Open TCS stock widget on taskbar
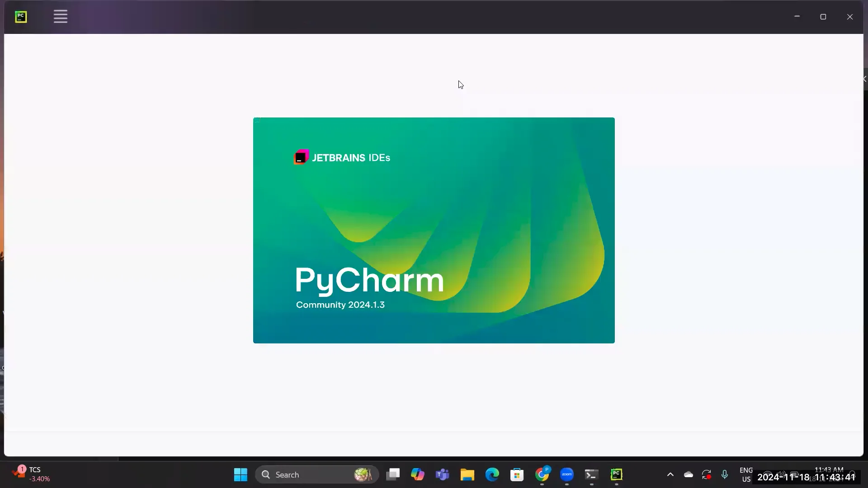This screenshot has width=868, height=488. [31, 474]
